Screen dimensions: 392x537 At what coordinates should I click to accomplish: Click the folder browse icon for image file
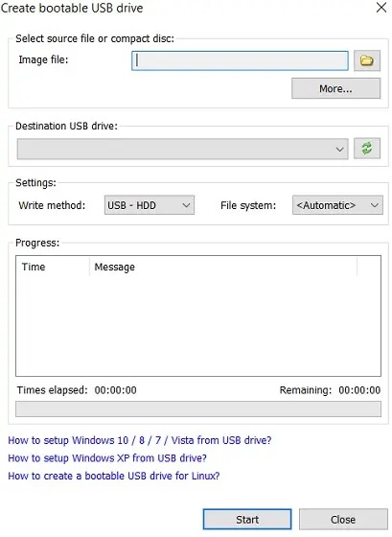[367, 60]
